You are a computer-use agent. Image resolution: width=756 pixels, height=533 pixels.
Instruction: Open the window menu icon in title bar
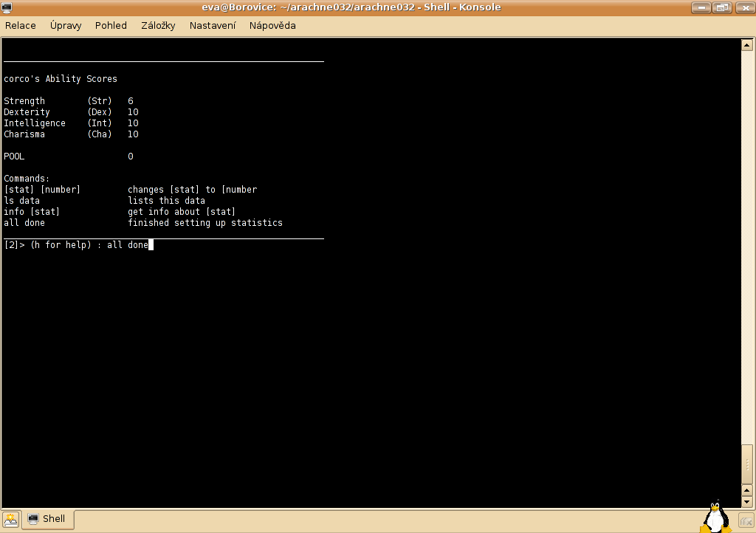click(x=8, y=7)
